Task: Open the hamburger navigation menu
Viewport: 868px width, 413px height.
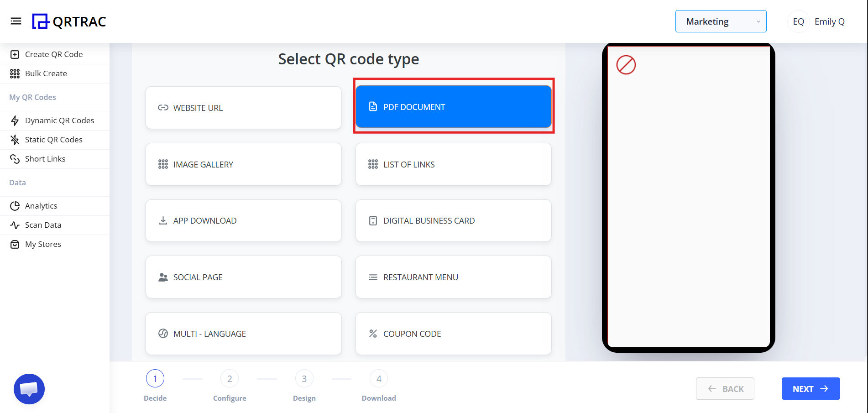Action: tap(16, 21)
